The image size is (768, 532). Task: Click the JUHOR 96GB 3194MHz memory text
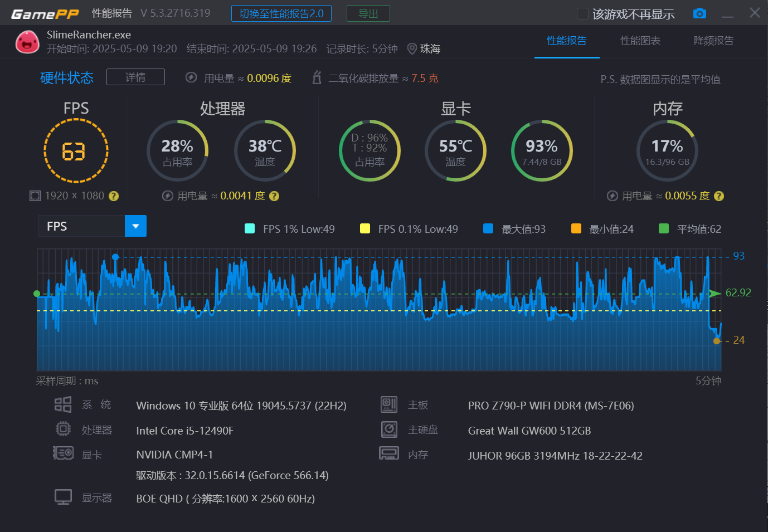coord(555,456)
